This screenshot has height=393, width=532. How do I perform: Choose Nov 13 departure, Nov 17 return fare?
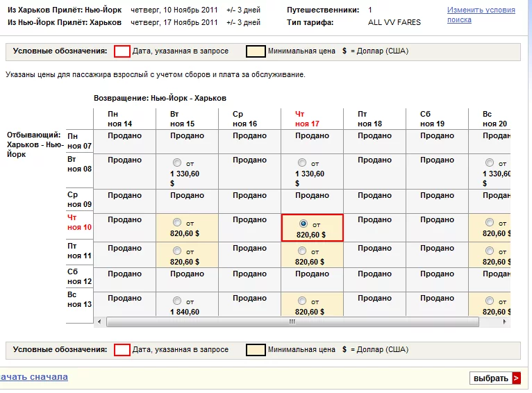302,301
